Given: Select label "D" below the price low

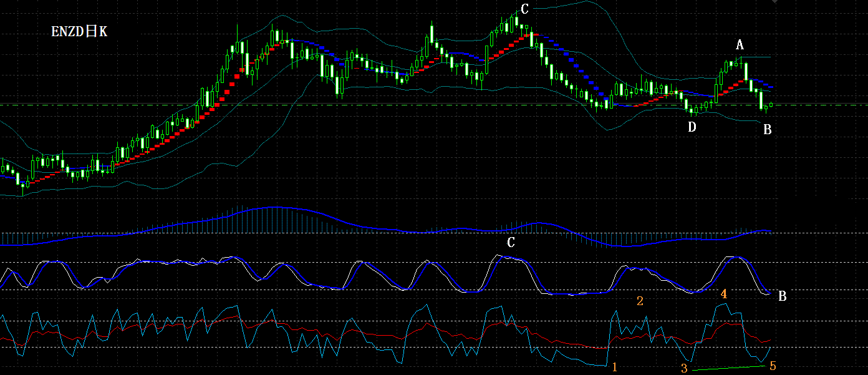Looking at the screenshot, I should point(692,127).
